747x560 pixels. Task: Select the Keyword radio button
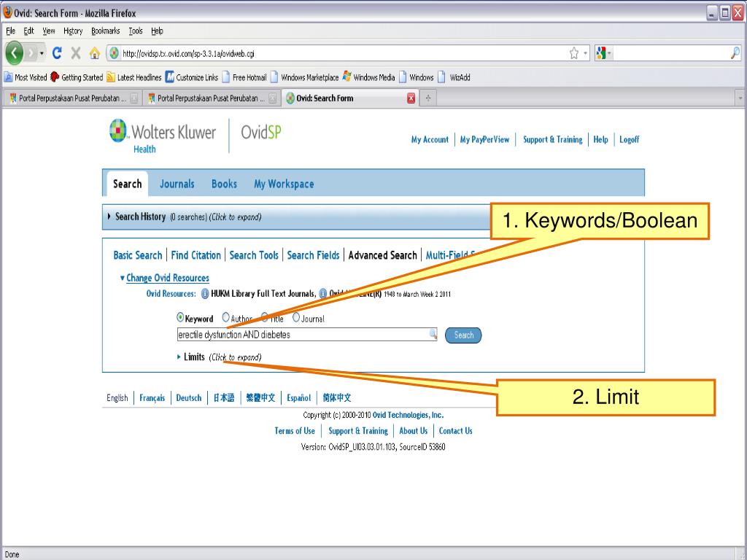[180, 317]
